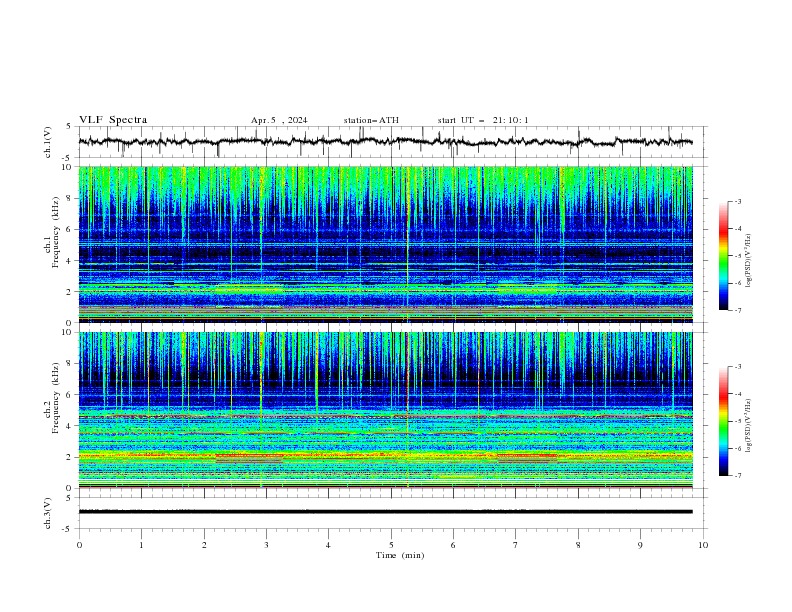Click the 'start UT = 21:10:1' text
The height and width of the screenshot is (612, 792).
[483, 120]
